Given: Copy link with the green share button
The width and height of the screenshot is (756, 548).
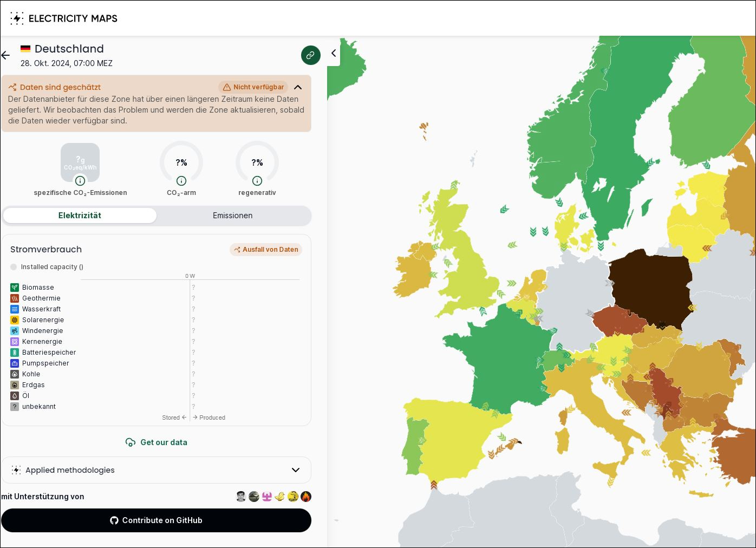Looking at the screenshot, I should 311,55.
